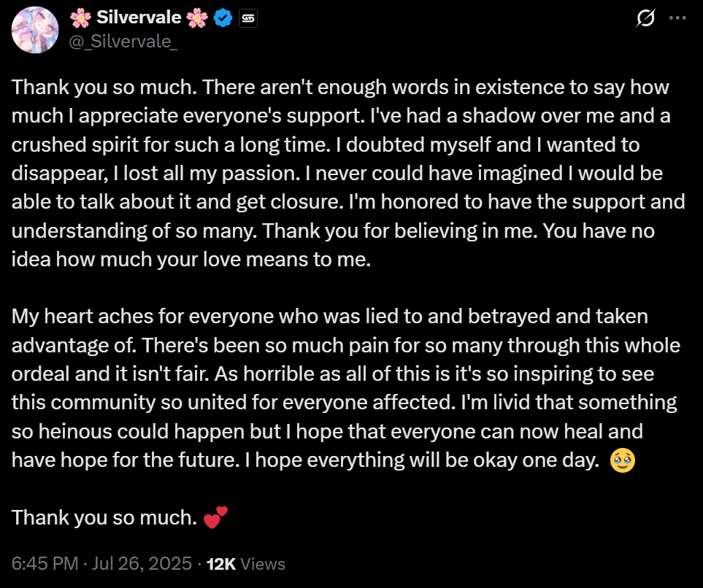Image resolution: width=703 pixels, height=588 pixels.
Task: Click the two red hearts emoji
Action: (x=215, y=518)
